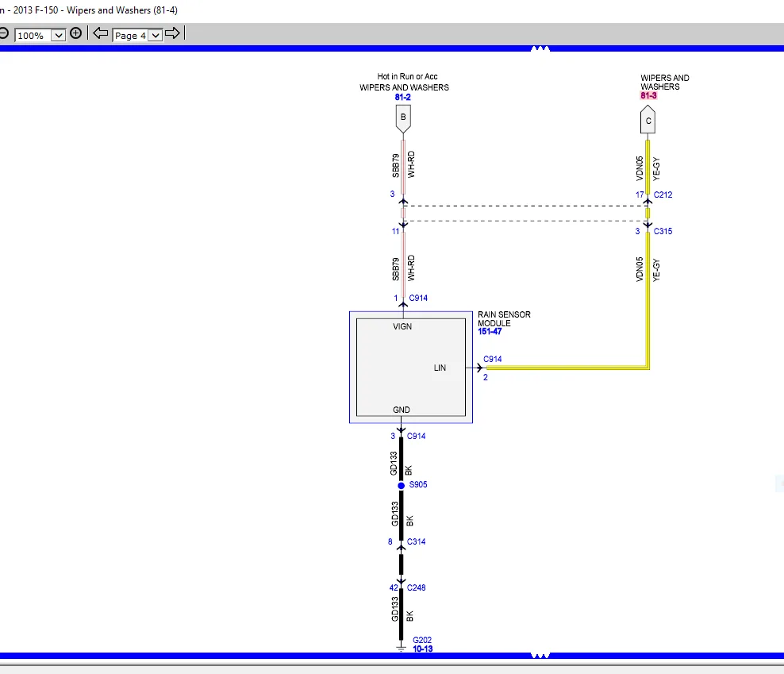Click the top-right WIPERS AND WASHERS label
The width and height of the screenshot is (784, 674).
(664, 82)
